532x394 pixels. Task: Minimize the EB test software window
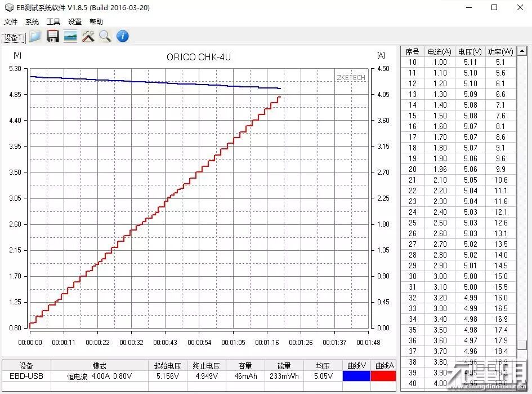coord(470,7)
